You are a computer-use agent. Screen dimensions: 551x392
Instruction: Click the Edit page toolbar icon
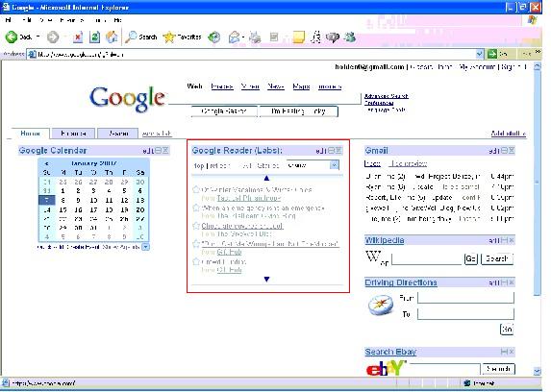[x=274, y=37]
